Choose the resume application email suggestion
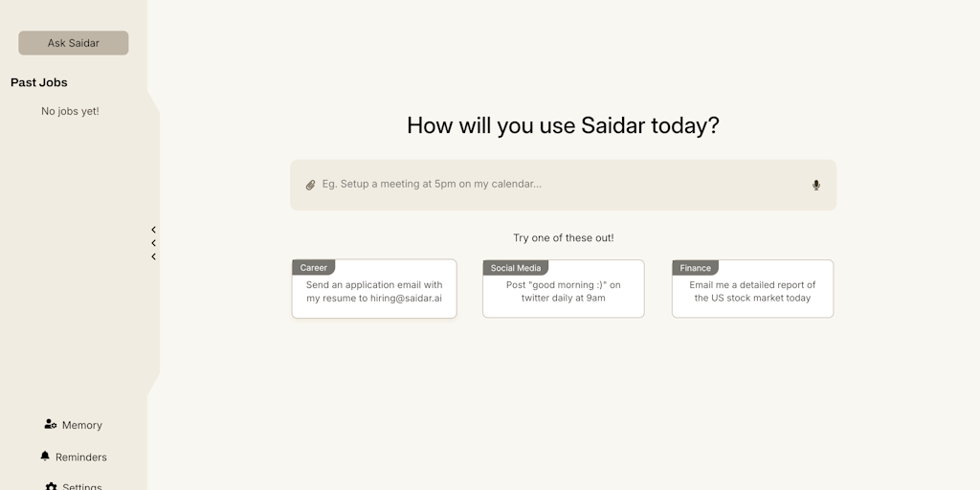Screen dimensions: 980x490 click(374, 292)
